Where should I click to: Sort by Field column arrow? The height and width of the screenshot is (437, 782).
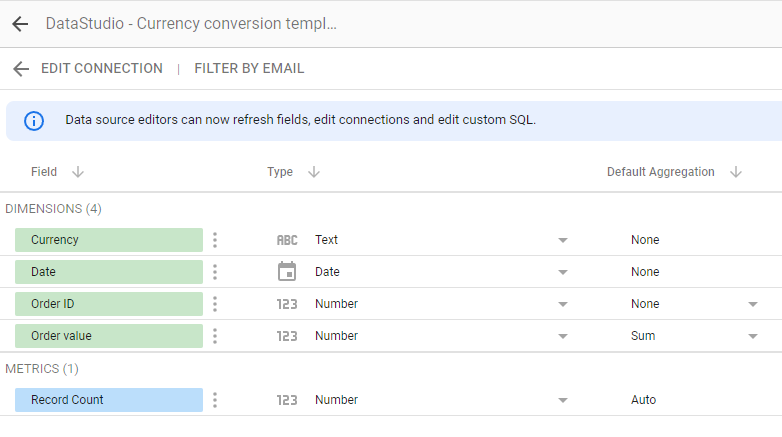click(78, 172)
